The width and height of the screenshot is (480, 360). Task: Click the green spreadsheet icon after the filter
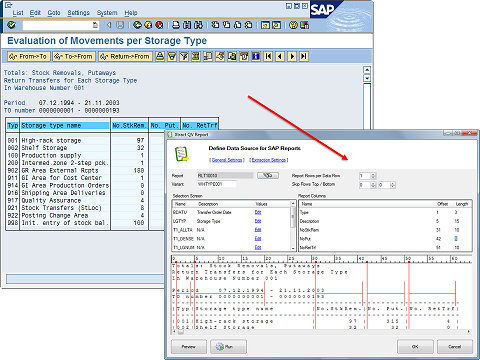coord(196,56)
